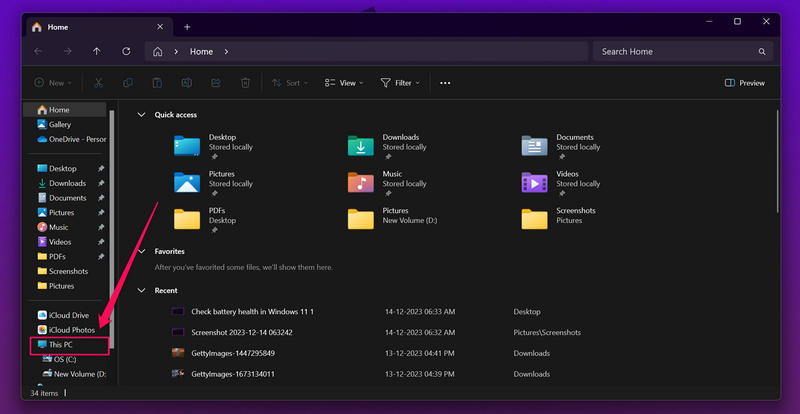Screen dimensions: 800x414
Task: Select iCloud Photos in the sidebar
Action: click(72, 329)
